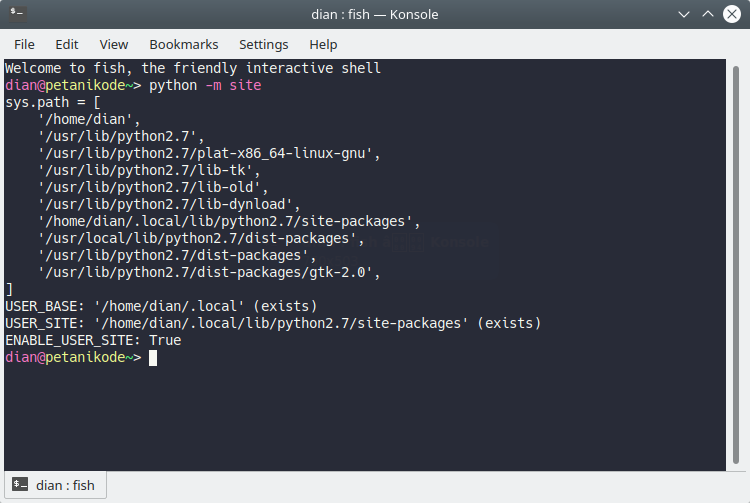
Task: Open the View menu
Action: click(114, 44)
